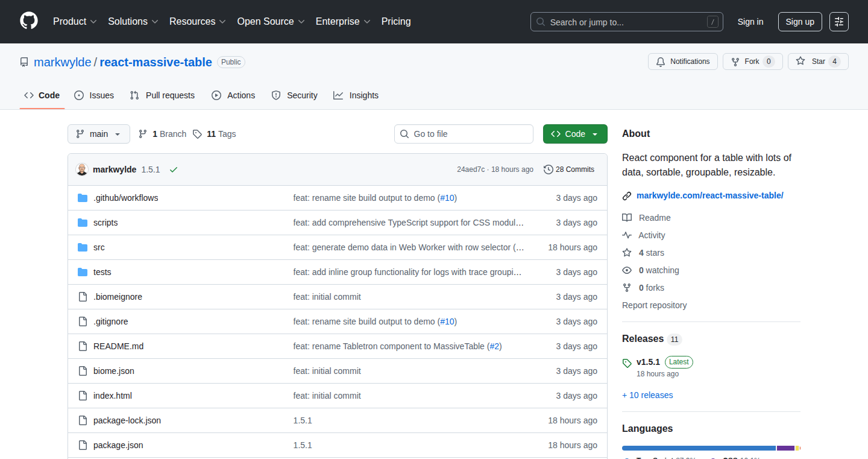Click the Sign up button

tap(800, 22)
